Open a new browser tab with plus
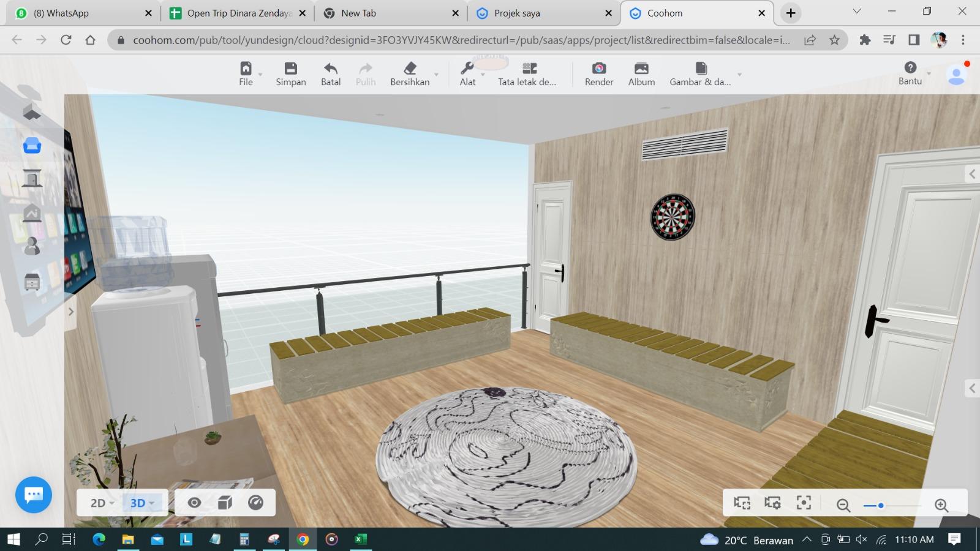The image size is (980, 551). 791,13
